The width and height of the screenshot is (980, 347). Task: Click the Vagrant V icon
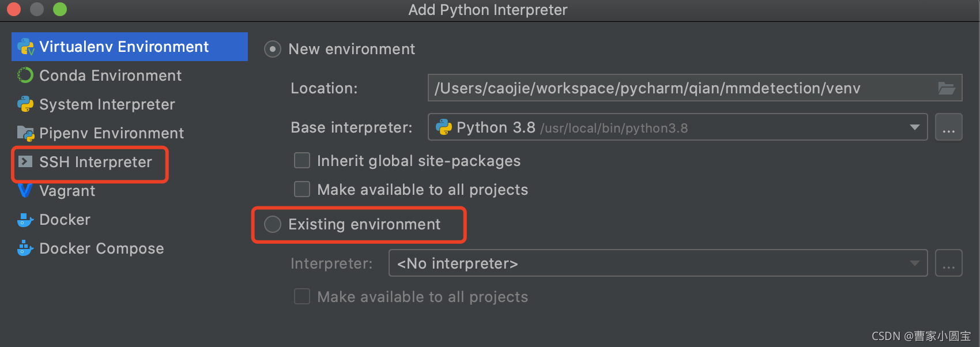[25, 191]
